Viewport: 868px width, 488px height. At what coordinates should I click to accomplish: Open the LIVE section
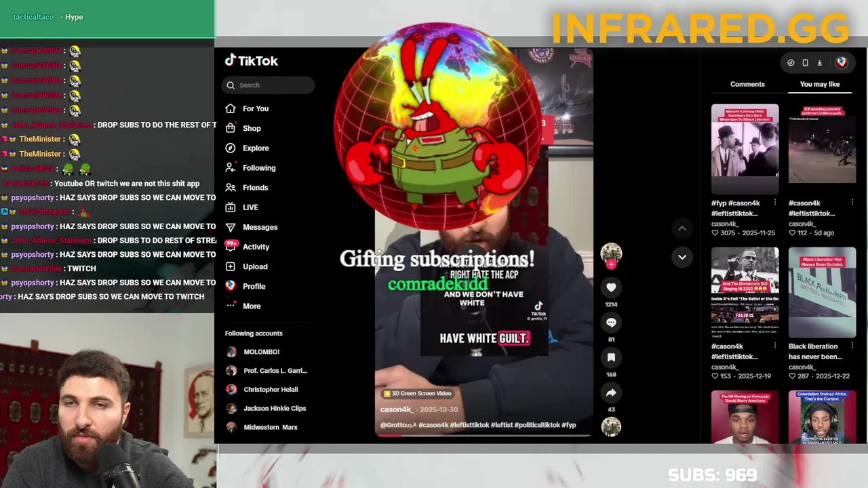(250, 207)
